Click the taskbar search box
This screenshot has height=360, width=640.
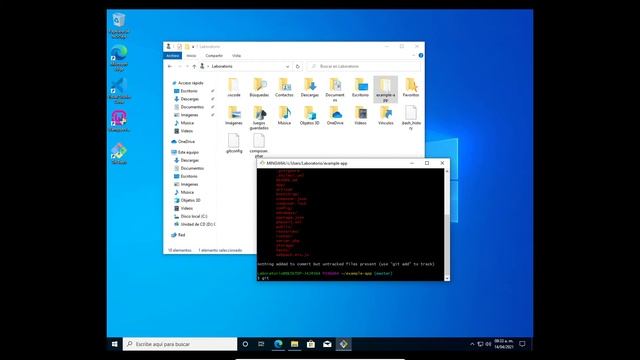pos(180,344)
